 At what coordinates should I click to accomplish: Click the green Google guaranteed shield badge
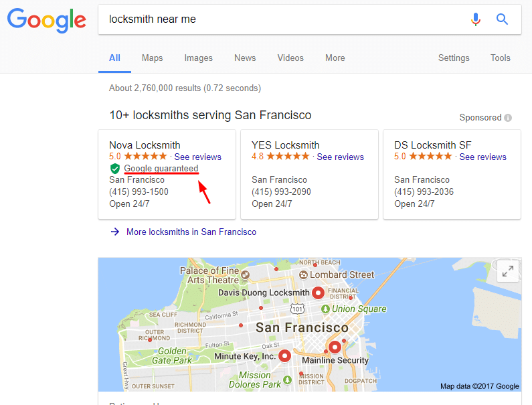pos(115,169)
